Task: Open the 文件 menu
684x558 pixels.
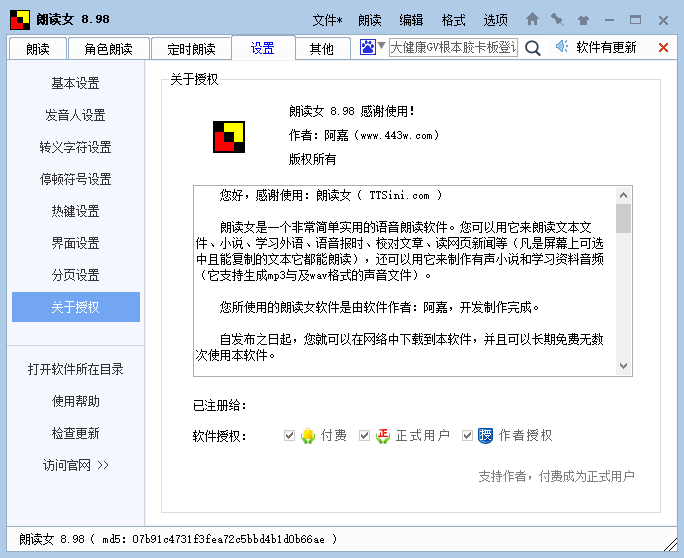Action: [327, 20]
